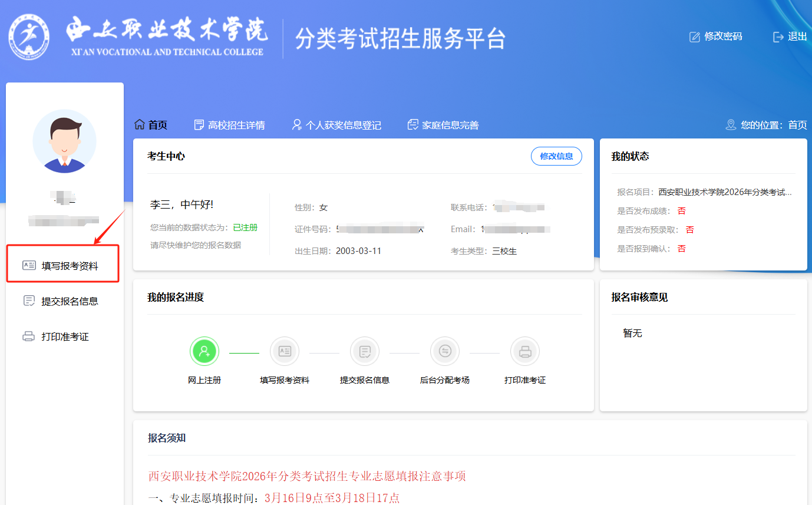Image resolution: width=812 pixels, height=505 pixels.
Task: Open 填写报考资料 in the sidebar
Action: tap(70, 266)
